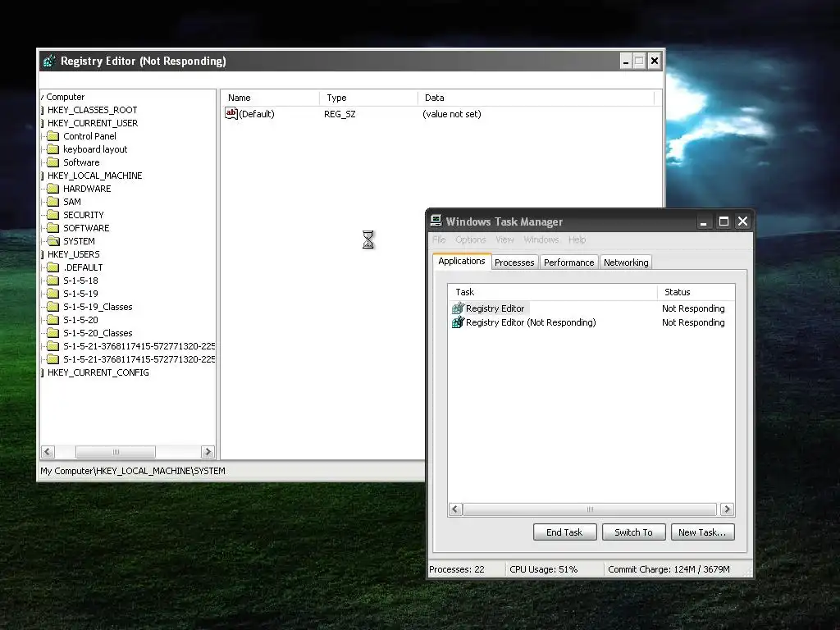Click the registry path in the status bar

[133, 470]
